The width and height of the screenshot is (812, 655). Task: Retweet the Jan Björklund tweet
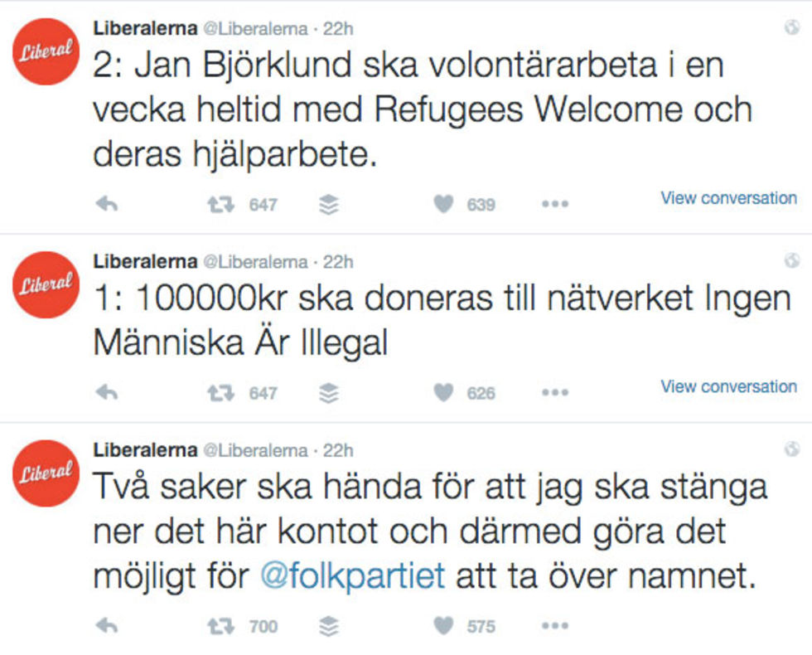[x=218, y=205]
